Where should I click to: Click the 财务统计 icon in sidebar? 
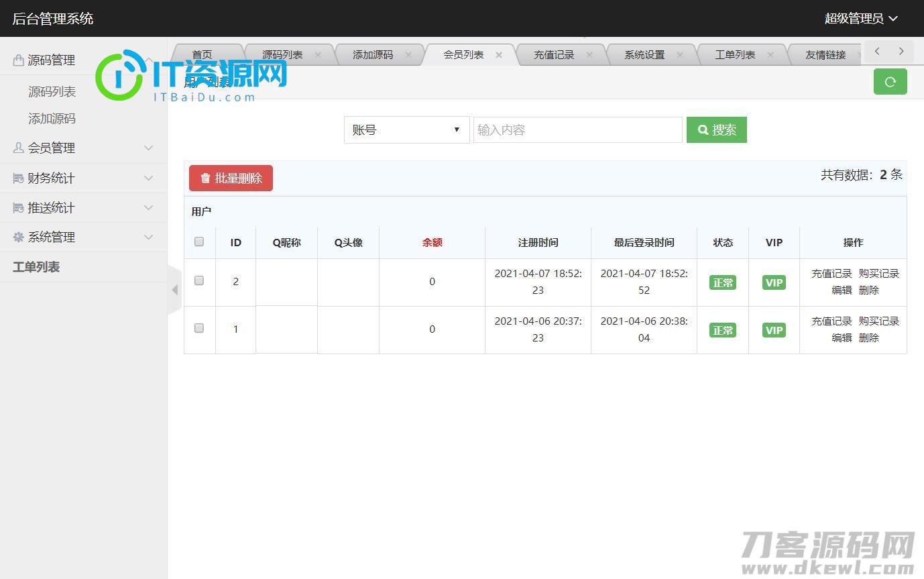click(x=19, y=178)
